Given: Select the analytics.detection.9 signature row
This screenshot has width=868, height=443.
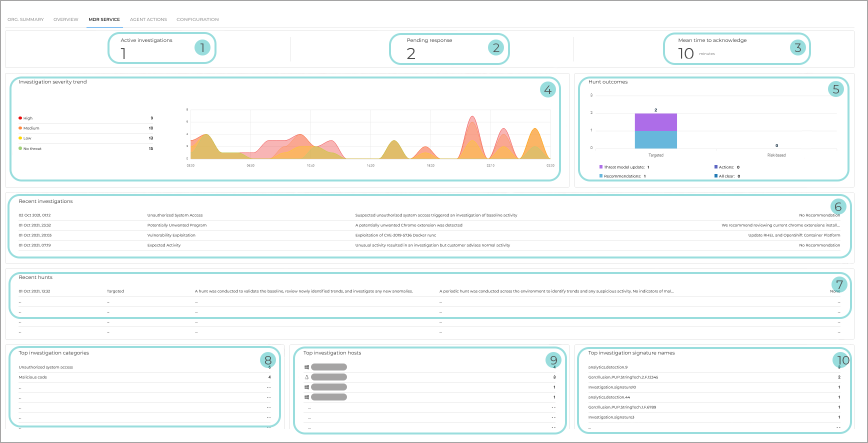Looking at the screenshot, I should pos(607,367).
